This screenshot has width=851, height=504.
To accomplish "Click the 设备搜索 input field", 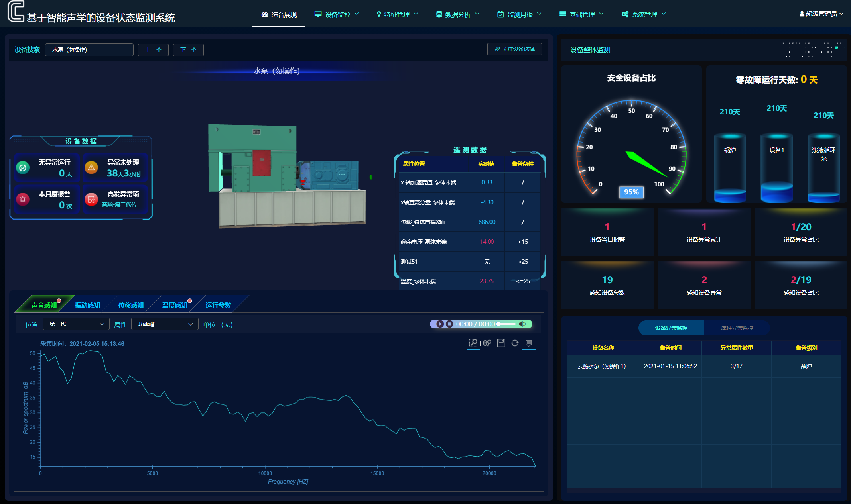I will (89, 50).
